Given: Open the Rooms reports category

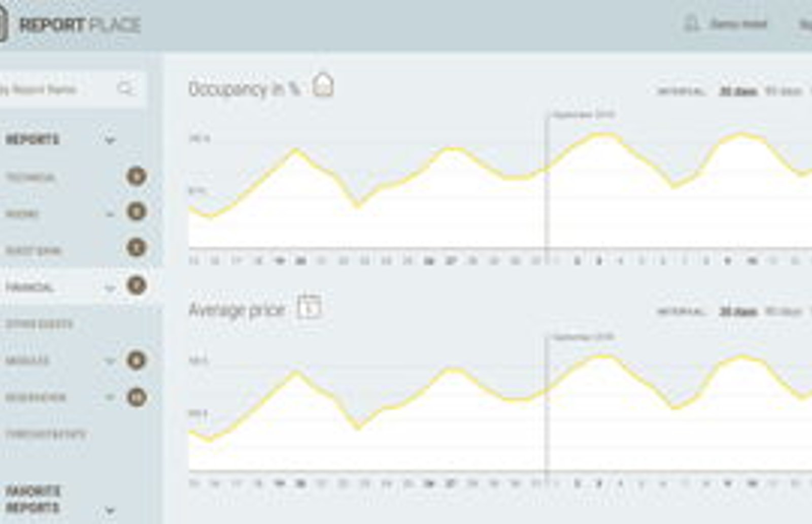Looking at the screenshot, I should click(22, 214).
